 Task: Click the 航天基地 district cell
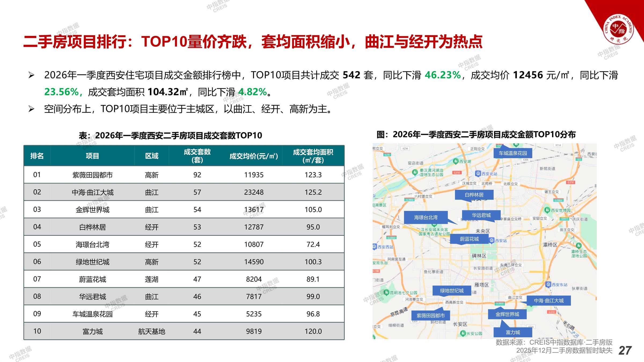[152, 331]
